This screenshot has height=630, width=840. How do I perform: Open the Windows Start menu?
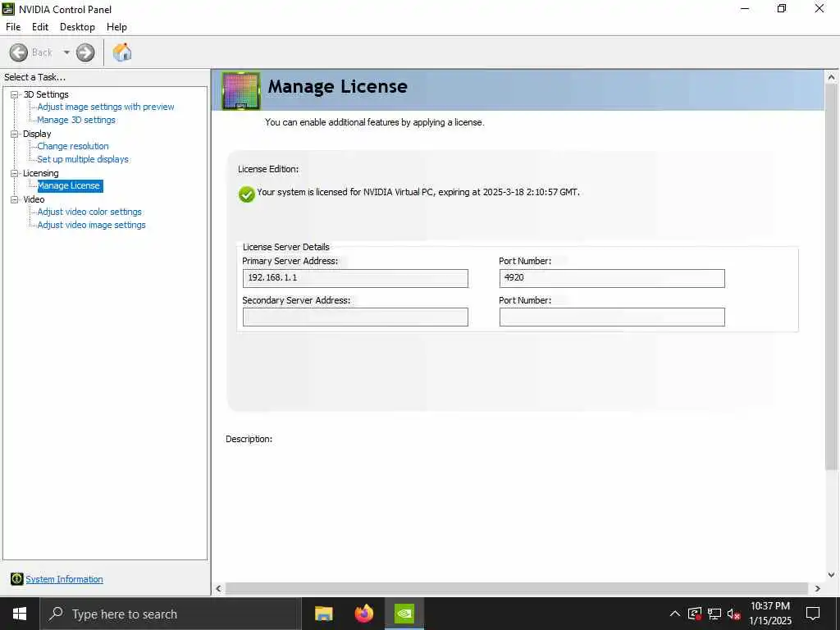[20, 614]
